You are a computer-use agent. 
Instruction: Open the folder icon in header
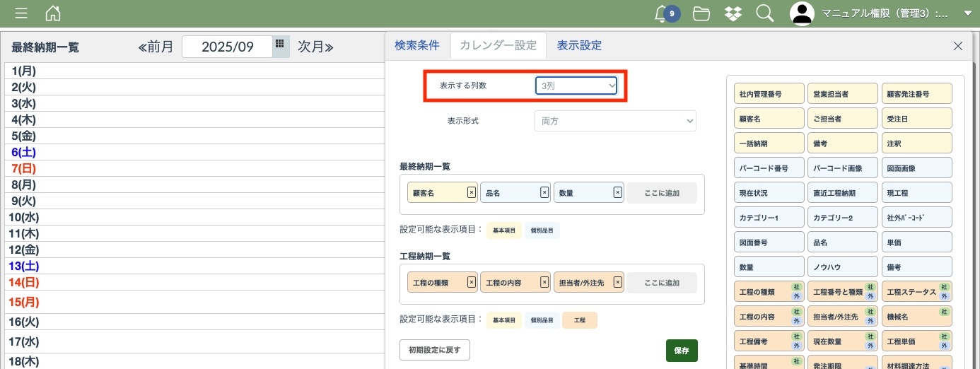[x=701, y=13]
